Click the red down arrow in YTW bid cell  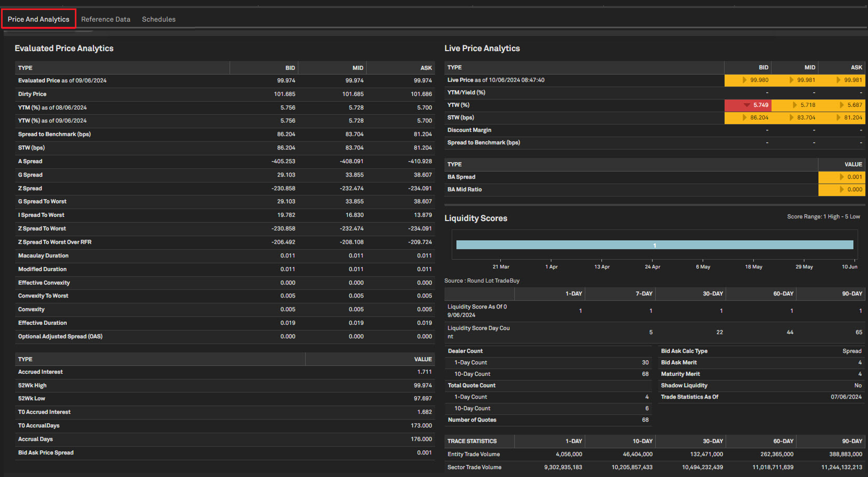(746, 105)
